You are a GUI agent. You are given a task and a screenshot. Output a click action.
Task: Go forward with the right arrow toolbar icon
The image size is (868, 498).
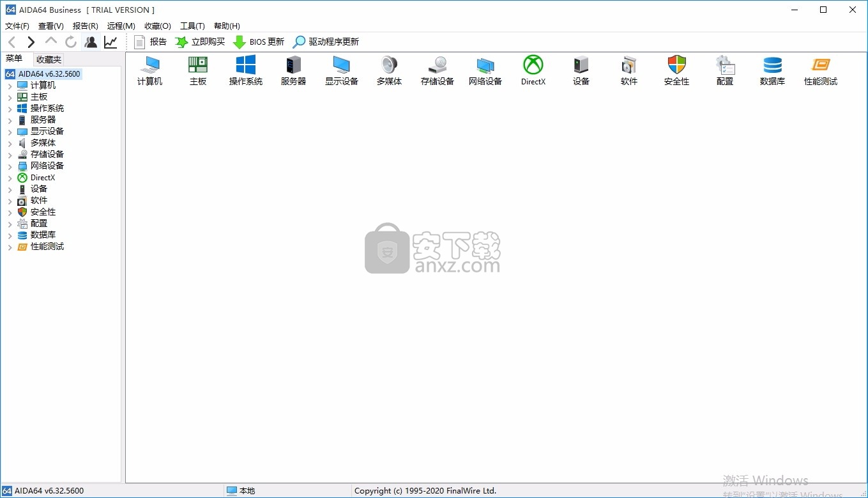[31, 42]
